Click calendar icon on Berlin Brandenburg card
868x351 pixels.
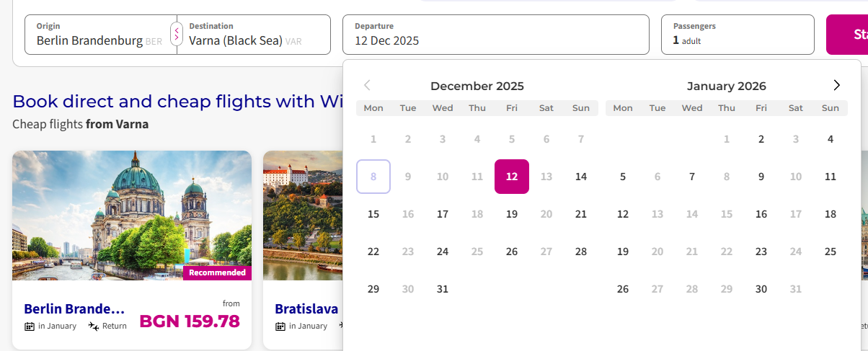[30, 326]
